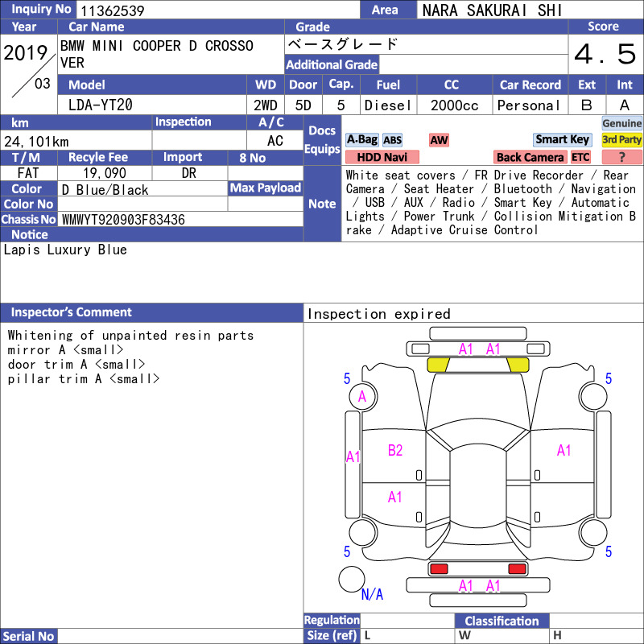Click the Smart Key badge
644x644 pixels.
(562, 140)
